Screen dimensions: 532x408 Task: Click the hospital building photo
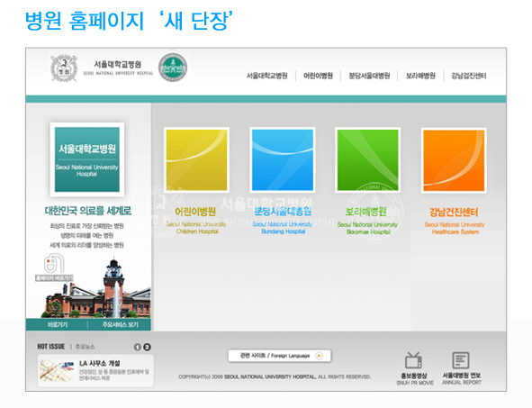click(x=96, y=288)
